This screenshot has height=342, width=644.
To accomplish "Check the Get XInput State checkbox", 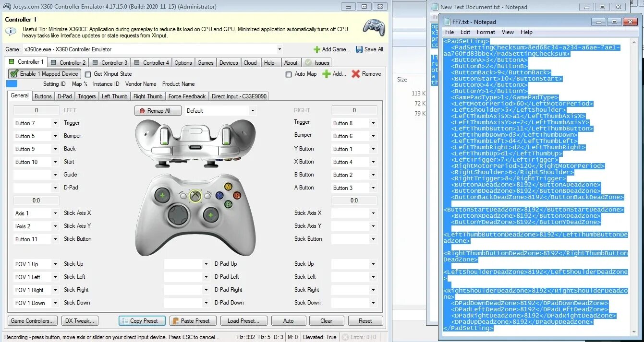I will [88, 74].
